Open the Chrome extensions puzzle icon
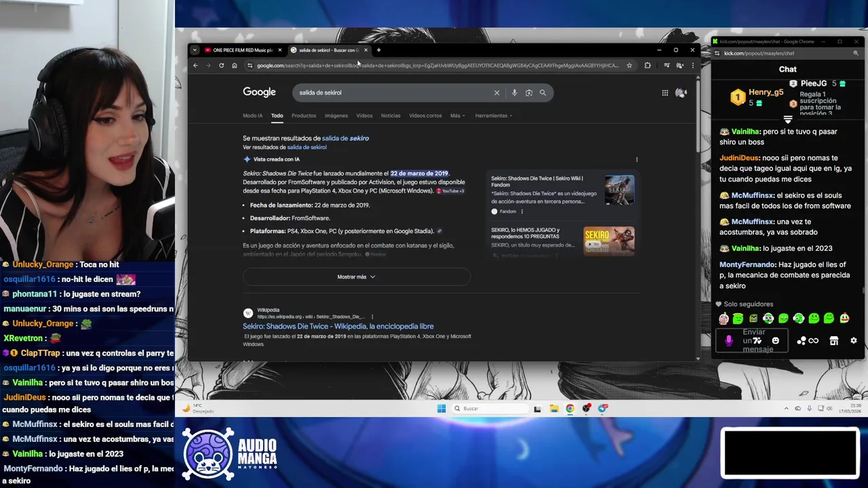Viewport: 868px width, 488px height. click(x=648, y=66)
